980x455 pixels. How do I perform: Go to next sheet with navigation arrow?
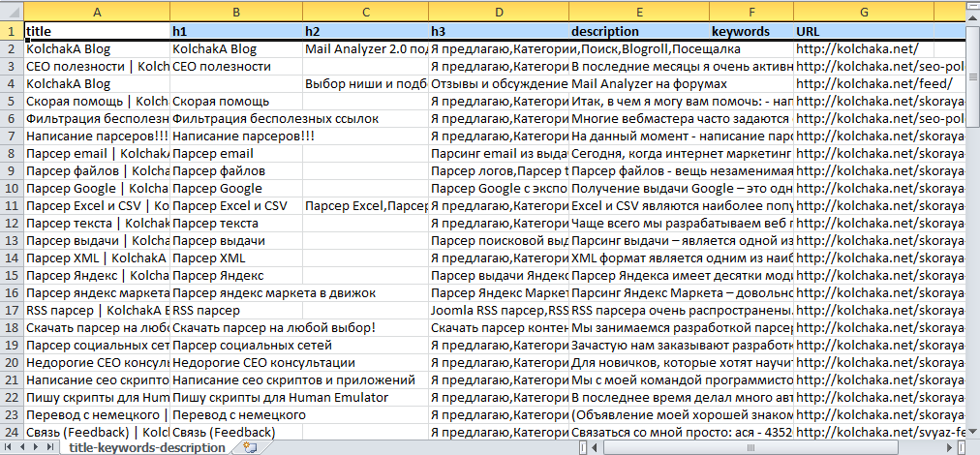36,447
